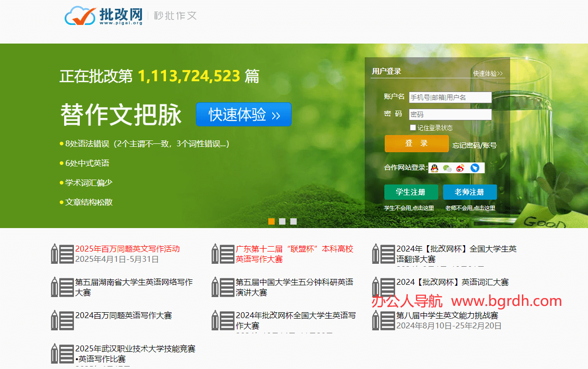The height and width of the screenshot is (369, 588).
Task: Click pencil icon beside 英语词汇大赛
Action: click(x=383, y=287)
